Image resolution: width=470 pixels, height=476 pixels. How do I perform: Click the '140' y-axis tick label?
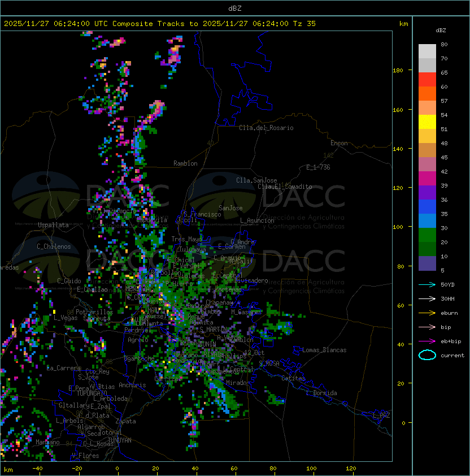click(398, 149)
